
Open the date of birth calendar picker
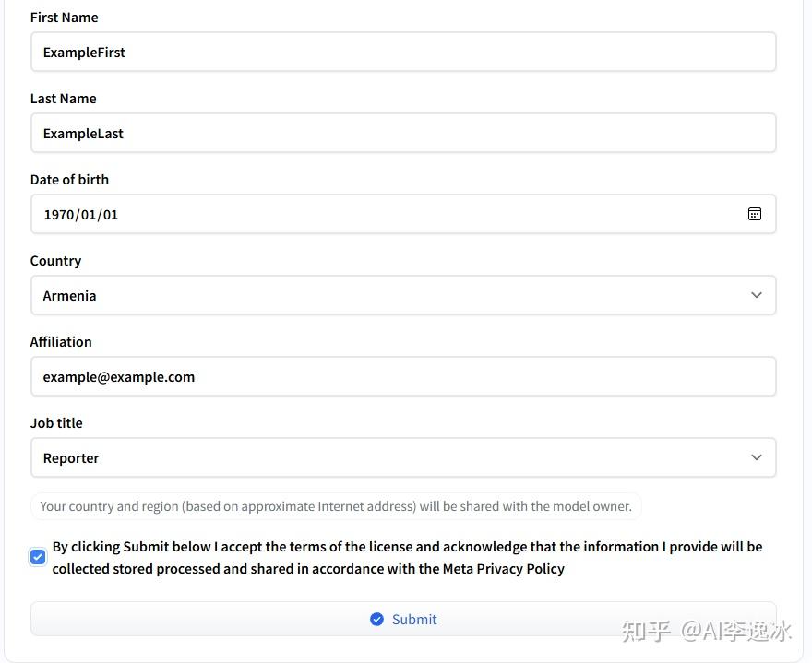754,214
